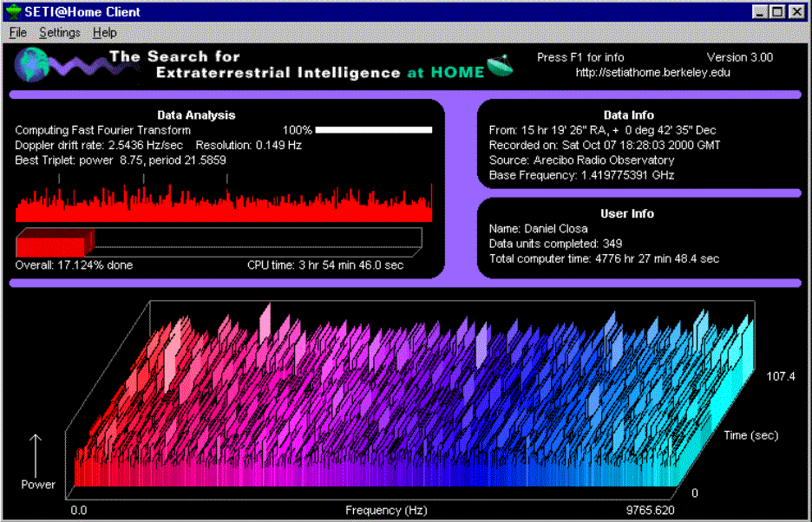The image size is (812, 522).
Task: Click 'Source: Arecibo Radio Observatory'
Action: coord(581,160)
